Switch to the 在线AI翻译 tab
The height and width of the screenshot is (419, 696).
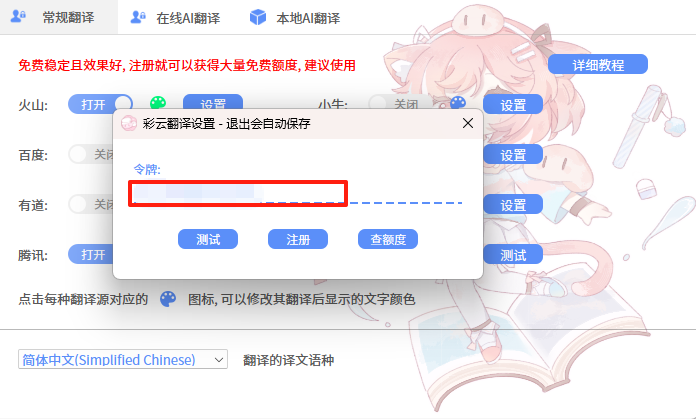(177, 18)
